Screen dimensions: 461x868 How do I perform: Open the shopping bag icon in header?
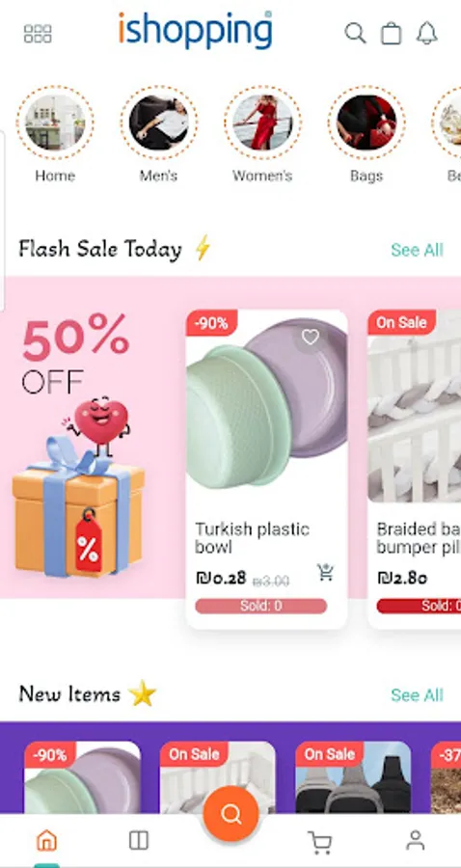(392, 33)
